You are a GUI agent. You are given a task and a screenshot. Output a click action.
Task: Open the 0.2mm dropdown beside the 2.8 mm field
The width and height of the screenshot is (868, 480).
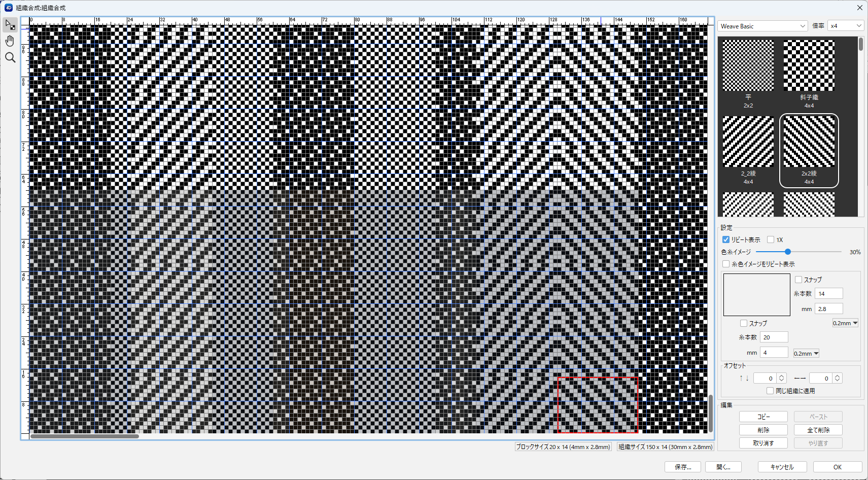pos(845,323)
